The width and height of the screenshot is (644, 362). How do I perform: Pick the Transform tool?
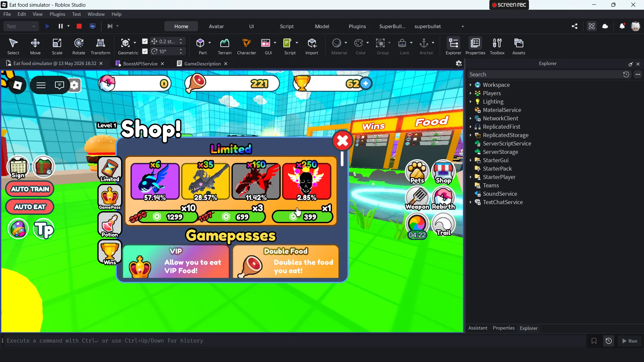click(x=100, y=46)
